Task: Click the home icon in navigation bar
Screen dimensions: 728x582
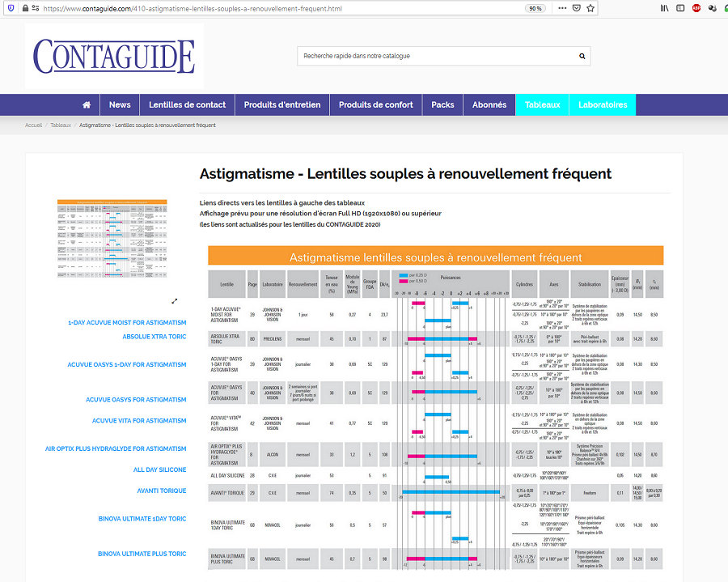Action: (87, 104)
